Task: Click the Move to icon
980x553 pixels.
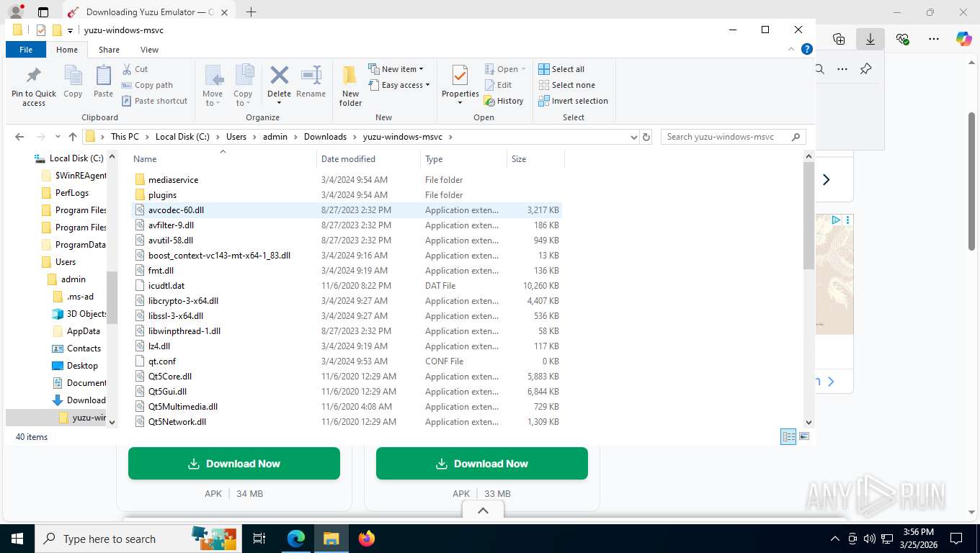Action: (213, 76)
